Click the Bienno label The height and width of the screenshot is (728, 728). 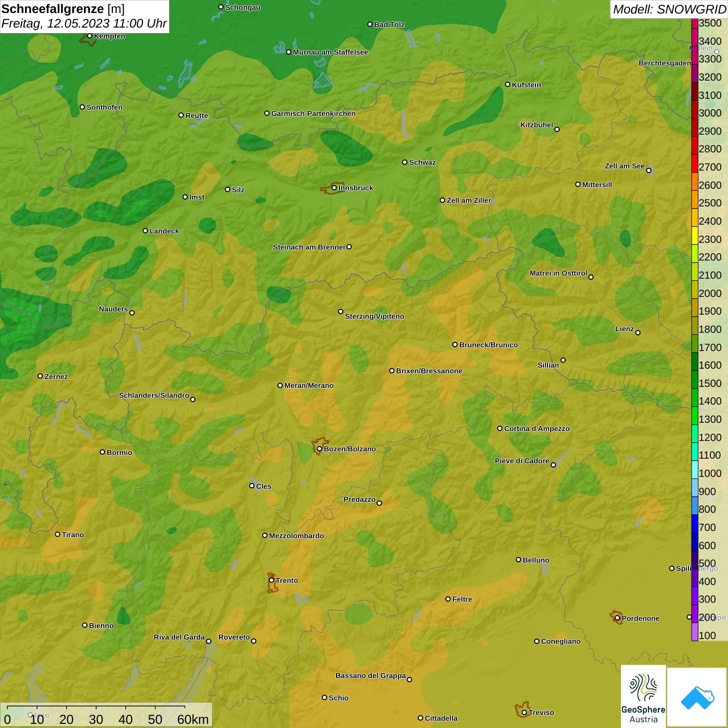101,626
